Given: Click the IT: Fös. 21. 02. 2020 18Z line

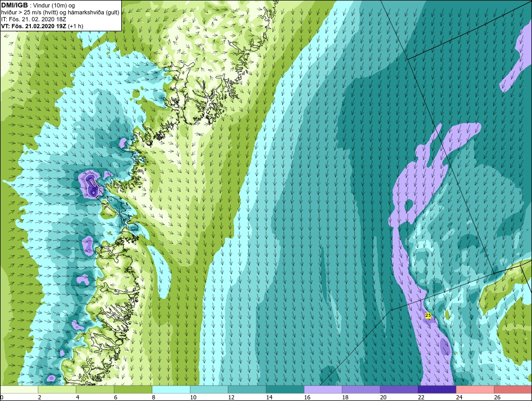Looking at the screenshot, I should [33, 19].
